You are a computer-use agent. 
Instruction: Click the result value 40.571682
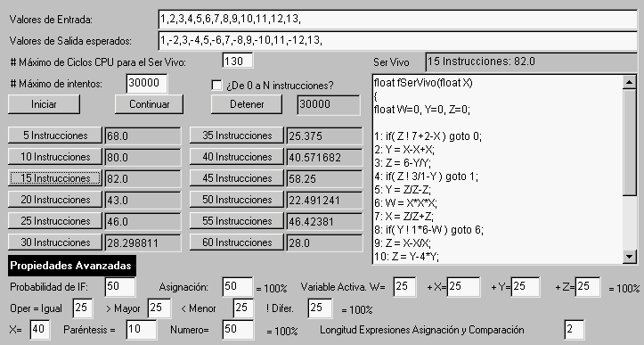point(324,157)
